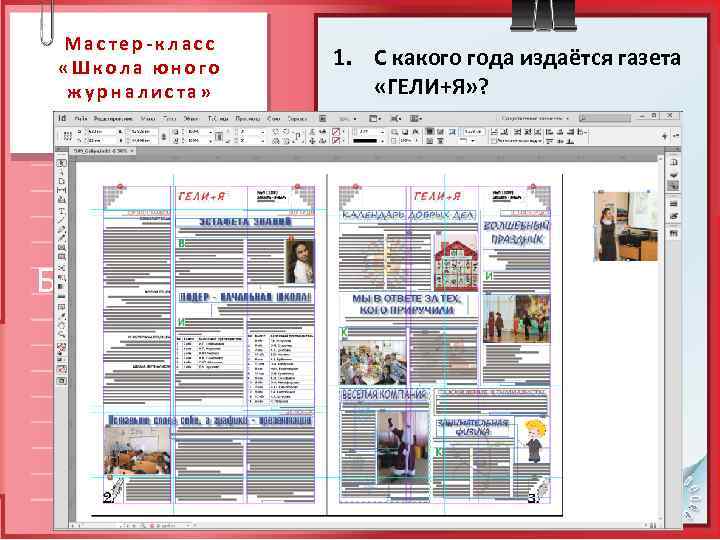720x540 pixels.
Task: Open the Arrange Documents dropdown
Action: pos(416,118)
